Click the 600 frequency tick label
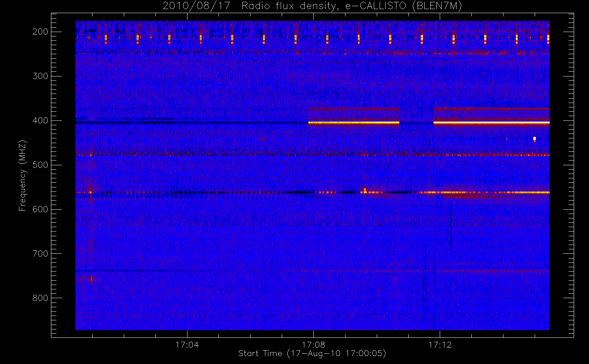589x364 pixels. pos(40,209)
